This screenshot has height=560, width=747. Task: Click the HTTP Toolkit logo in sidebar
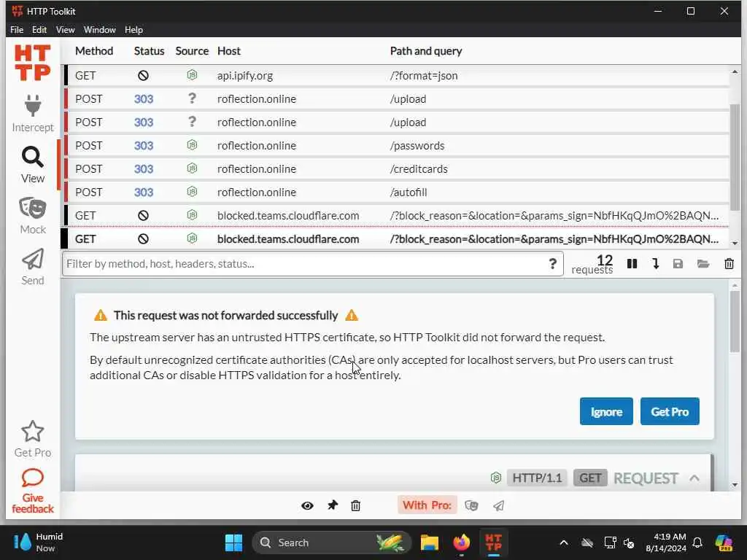click(32, 63)
